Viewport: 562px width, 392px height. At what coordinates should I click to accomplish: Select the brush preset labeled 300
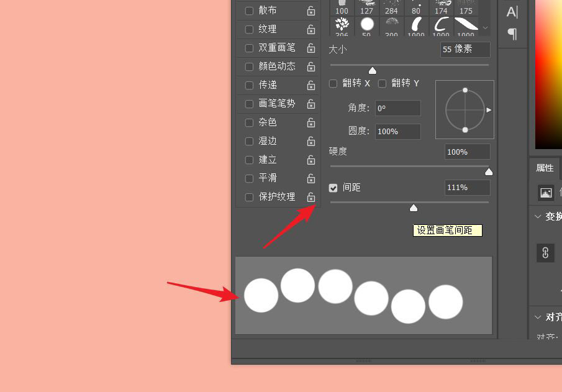[391, 26]
